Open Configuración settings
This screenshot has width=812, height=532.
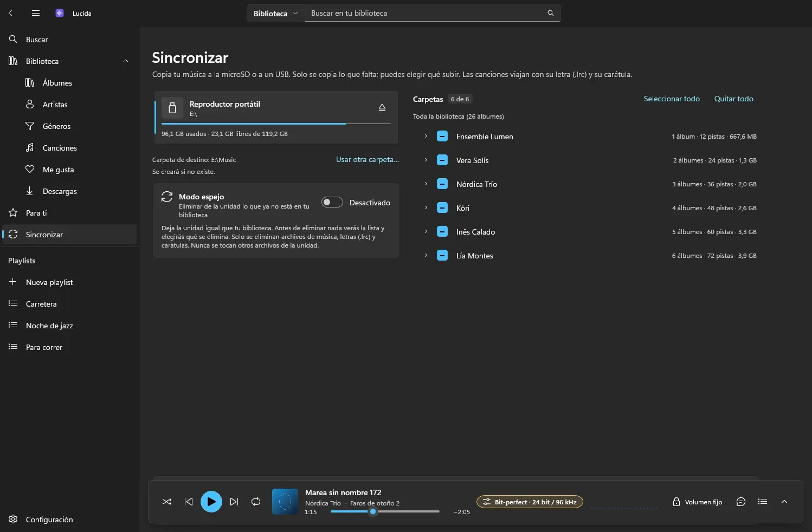(x=69, y=520)
